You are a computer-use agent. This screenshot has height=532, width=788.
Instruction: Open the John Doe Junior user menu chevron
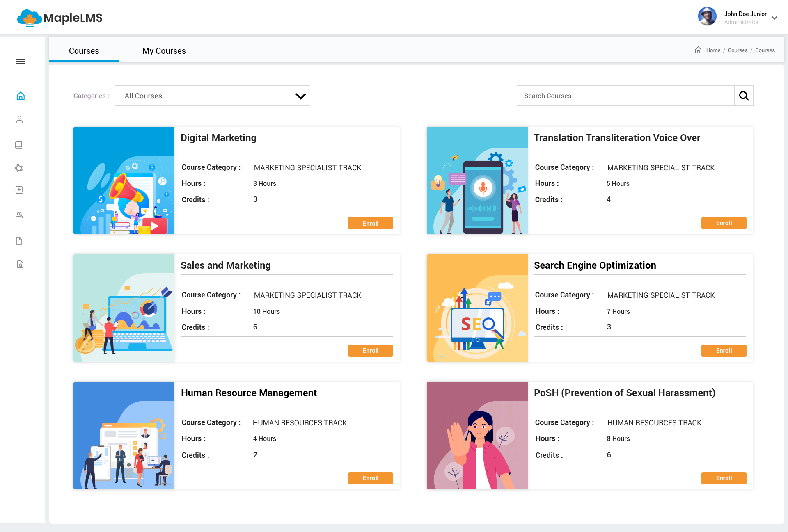point(774,18)
